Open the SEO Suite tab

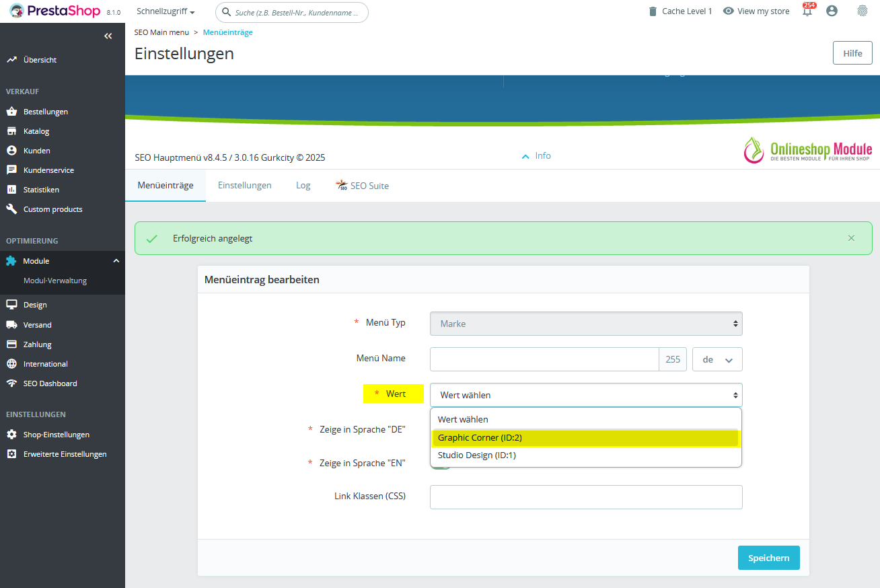(362, 186)
